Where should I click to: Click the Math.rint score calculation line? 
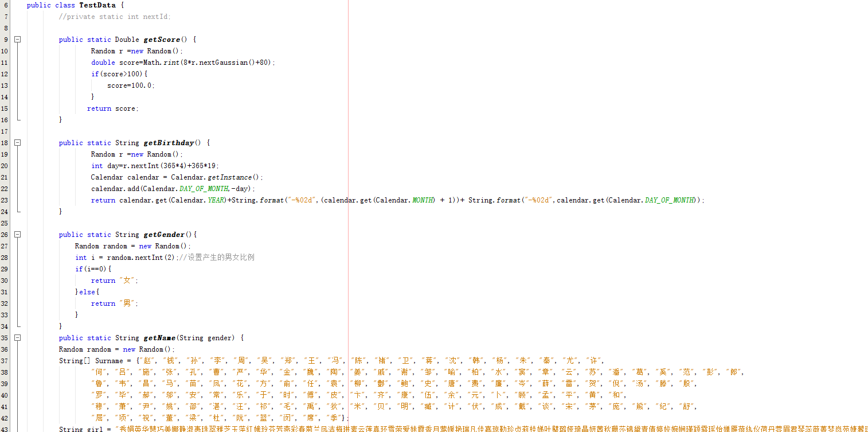tap(183, 63)
